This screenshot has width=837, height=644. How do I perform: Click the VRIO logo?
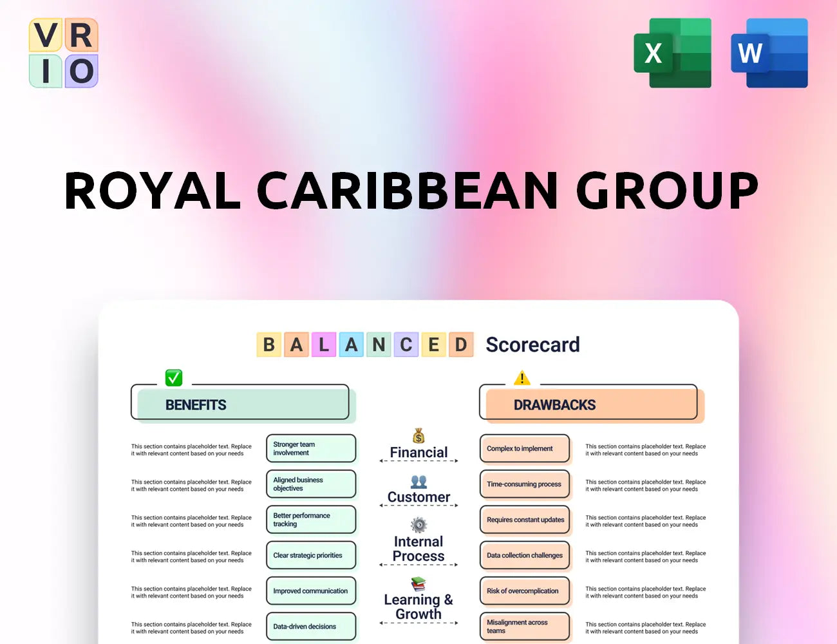tap(64, 53)
